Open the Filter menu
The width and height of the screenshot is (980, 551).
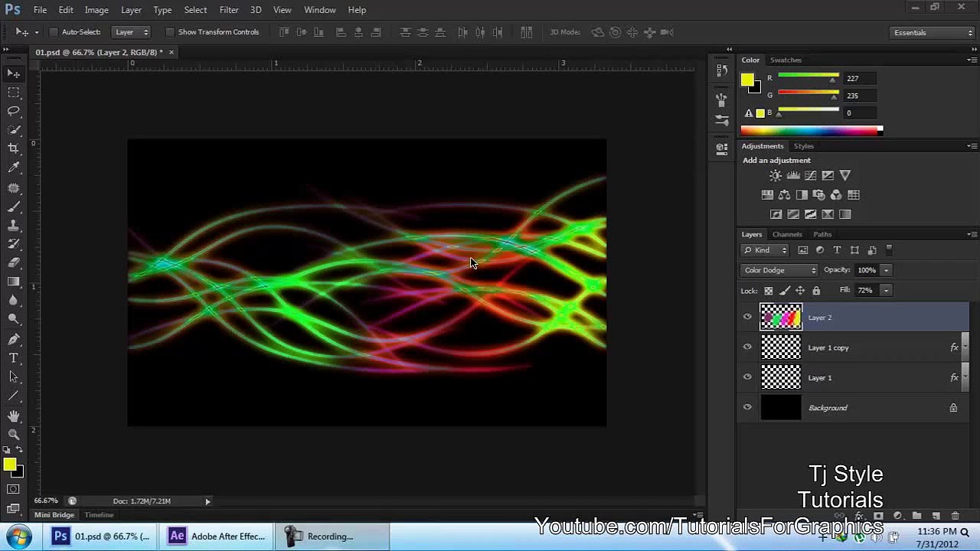click(x=229, y=10)
